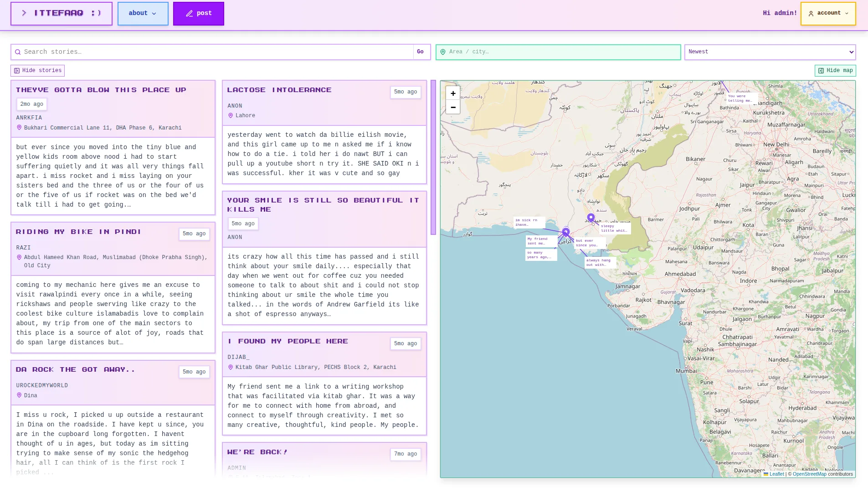The height and width of the screenshot is (488, 868).
Task: Click the user icon on account button
Action: [x=811, y=14]
